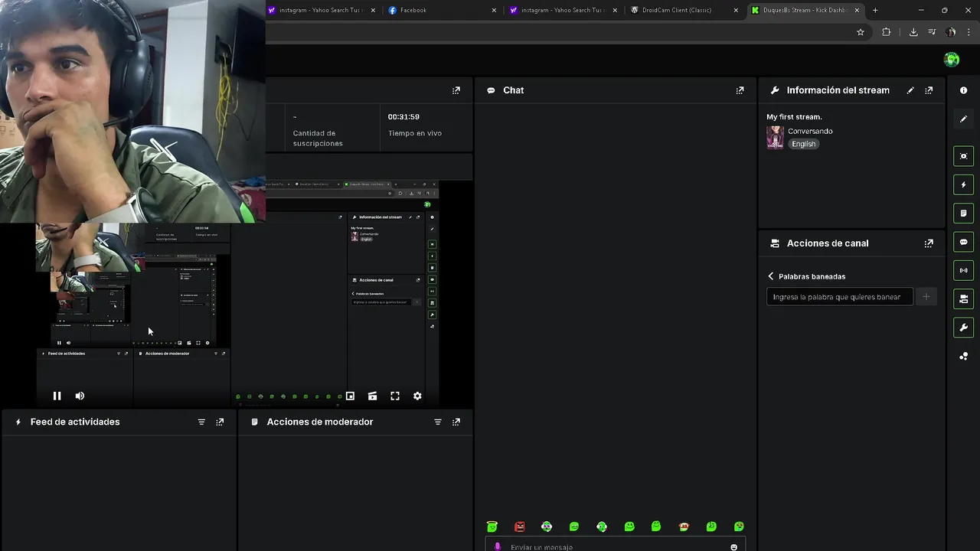The image size is (980, 551).
Task: Open the browser extensions menu
Action: pyautogui.click(x=887, y=32)
